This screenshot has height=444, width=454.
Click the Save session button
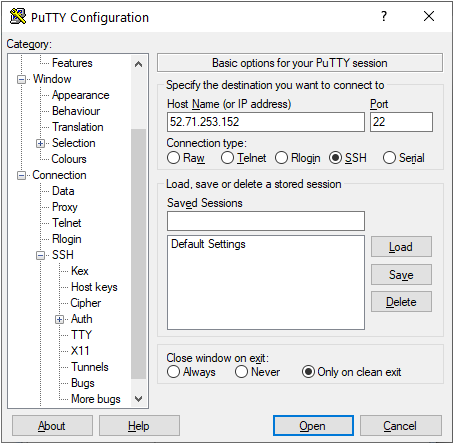pyautogui.click(x=401, y=275)
